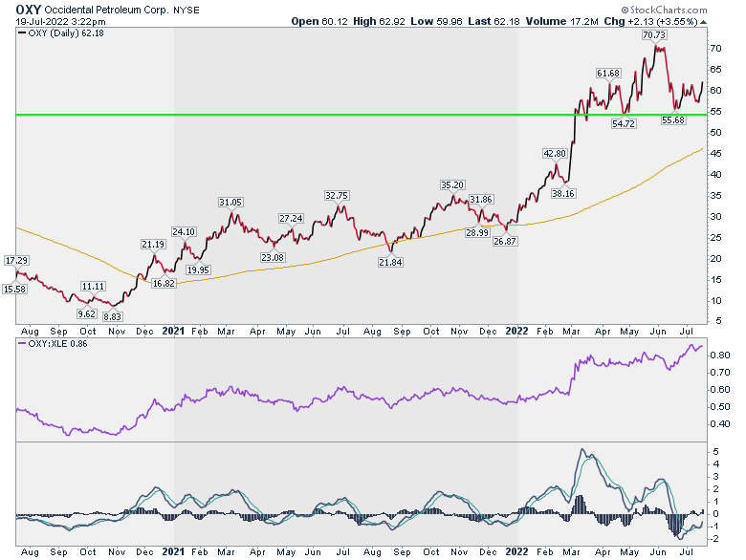Click the 0.40 tick on ratio scale

720,424
